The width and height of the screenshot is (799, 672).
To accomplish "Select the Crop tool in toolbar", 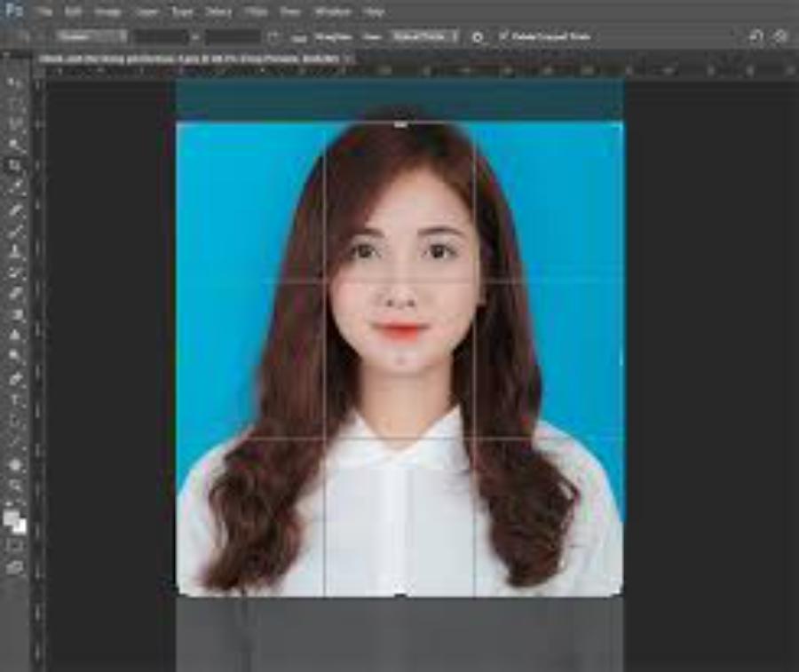I will pyautogui.click(x=15, y=166).
